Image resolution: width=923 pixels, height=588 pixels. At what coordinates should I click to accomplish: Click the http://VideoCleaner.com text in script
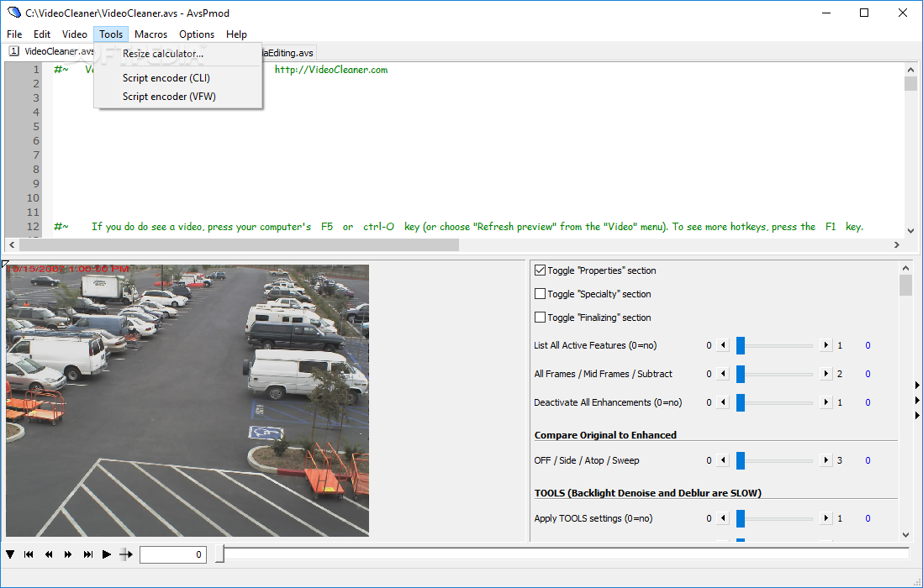point(331,70)
